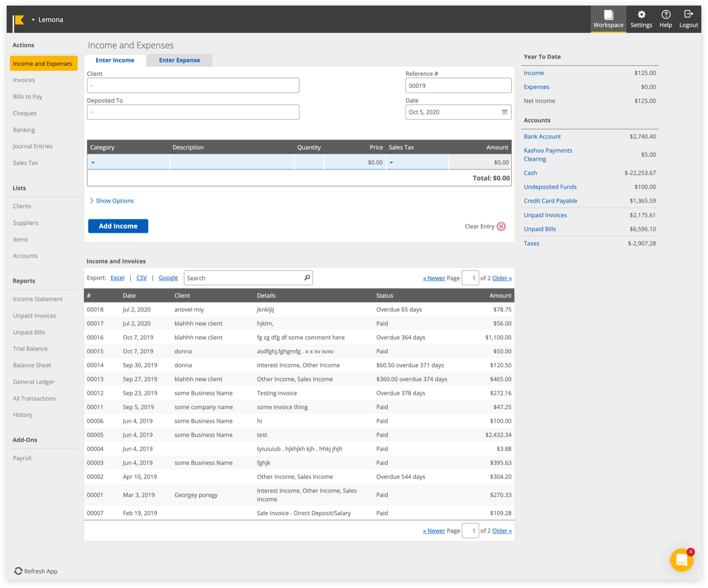The image size is (708, 588).
Task: Open the Sales Tax dropdown
Action: (391, 163)
